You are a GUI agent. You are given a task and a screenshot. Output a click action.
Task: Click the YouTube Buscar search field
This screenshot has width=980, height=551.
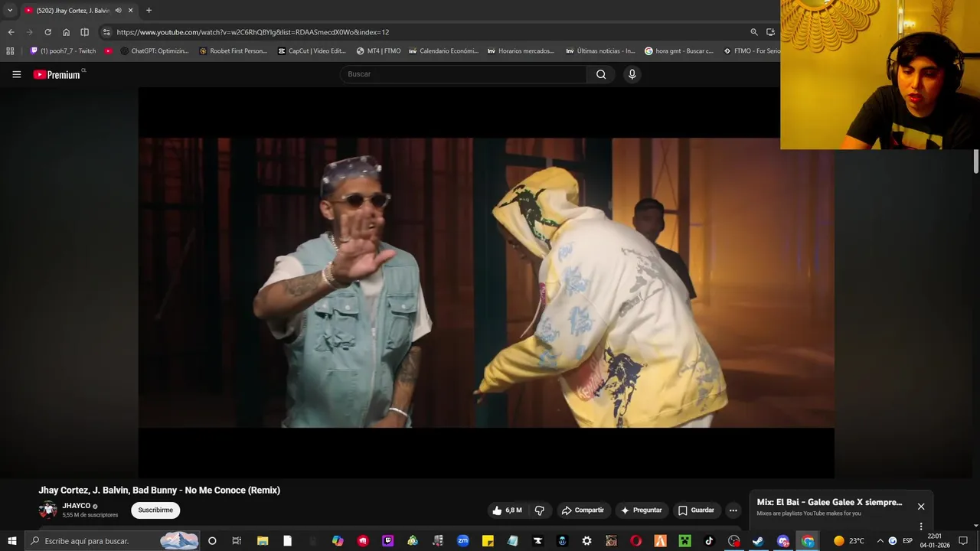coord(463,74)
